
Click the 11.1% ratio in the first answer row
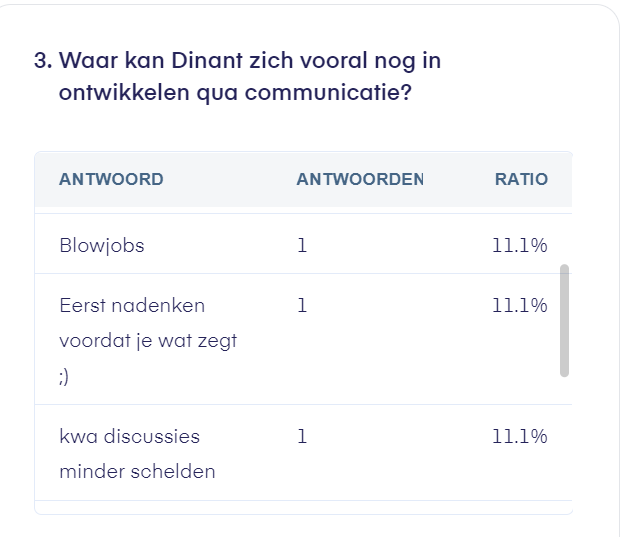coord(519,245)
